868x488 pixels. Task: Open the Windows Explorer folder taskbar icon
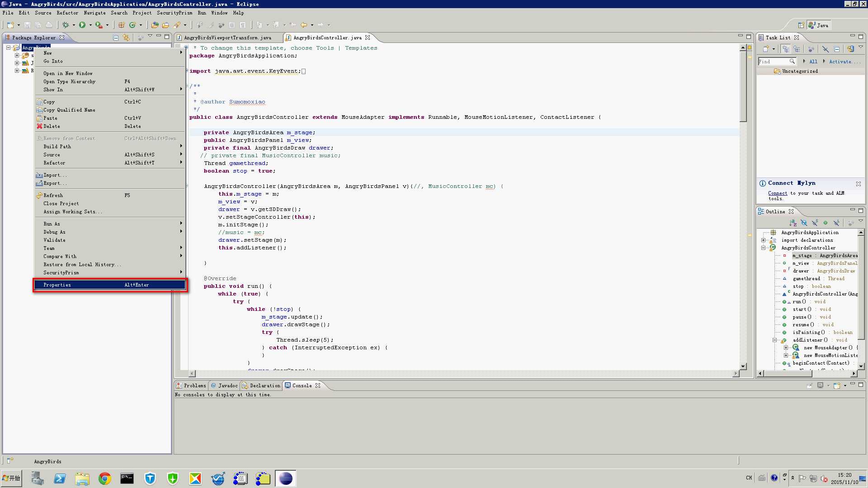tap(82, 478)
